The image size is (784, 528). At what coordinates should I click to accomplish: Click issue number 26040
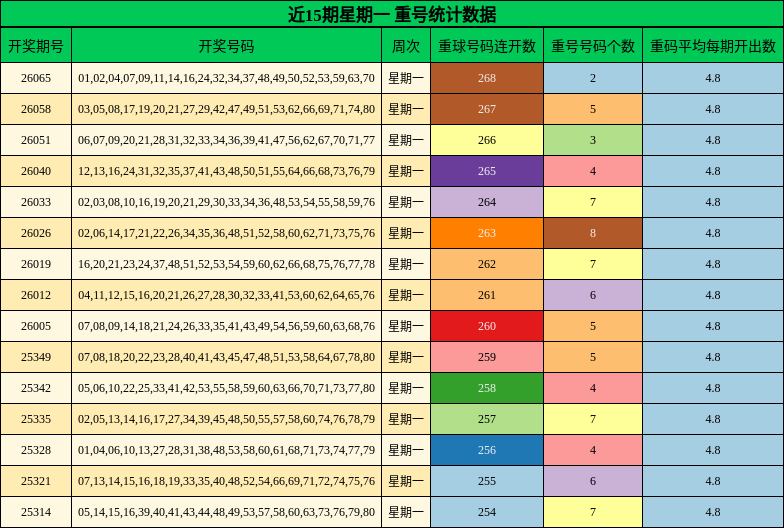click(x=36, y=171)
